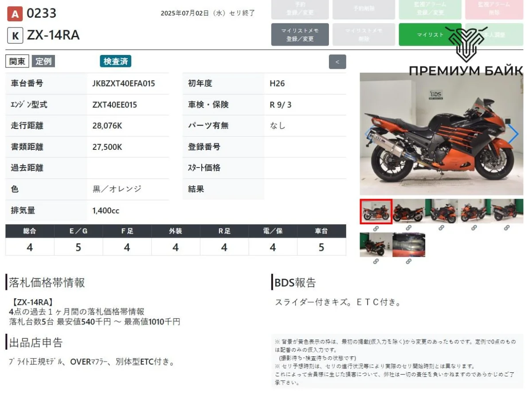The height and width of the screenshot is (410, 532).
Task: Click the red 'A' lane badge
Action: coord(15,14)
